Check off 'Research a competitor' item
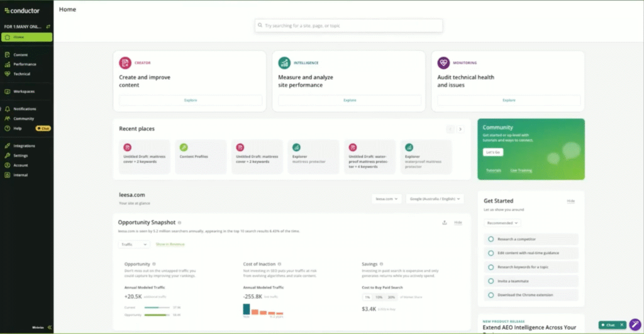This screenshot has height=334, width=644. [x=491, y=239]
